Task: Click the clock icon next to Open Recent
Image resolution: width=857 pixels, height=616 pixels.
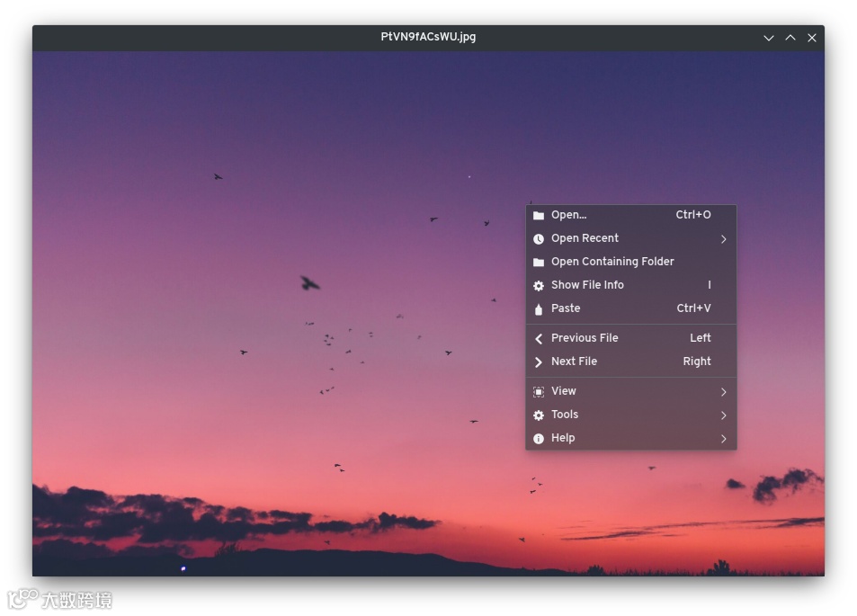Action: (x=538, y=238)
